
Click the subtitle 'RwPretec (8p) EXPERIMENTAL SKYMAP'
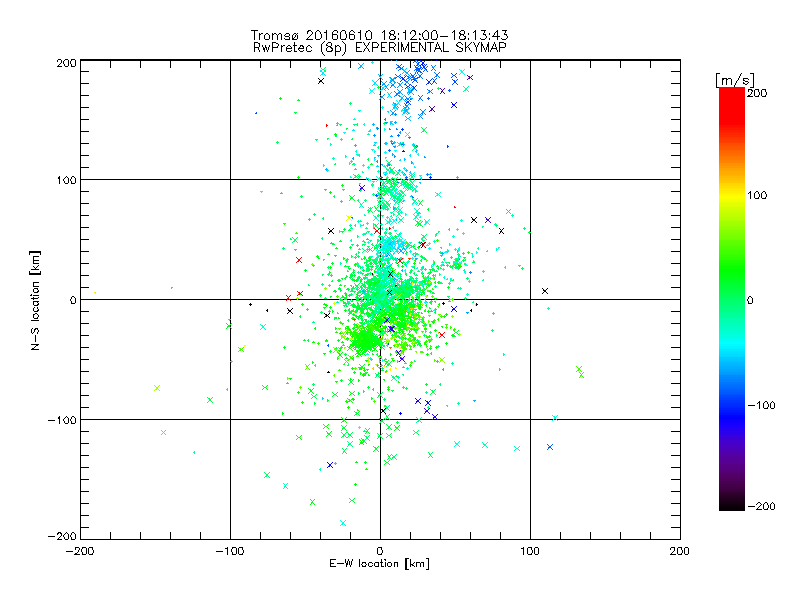click(380, 47)
